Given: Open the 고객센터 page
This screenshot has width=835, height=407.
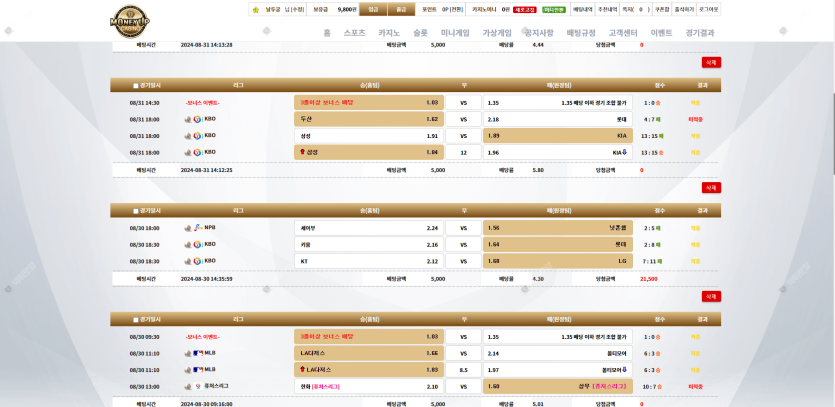Looking at the screenshot, I should click(x=623, y=32).
